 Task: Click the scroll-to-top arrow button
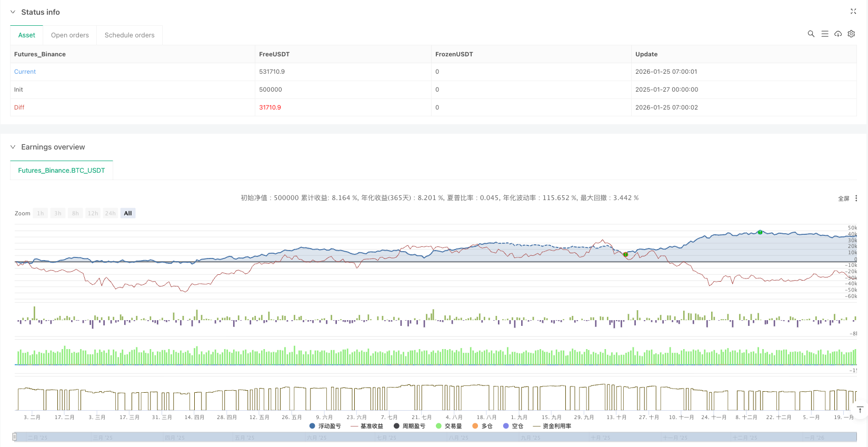pyautogui.click(x=860, y=410)
